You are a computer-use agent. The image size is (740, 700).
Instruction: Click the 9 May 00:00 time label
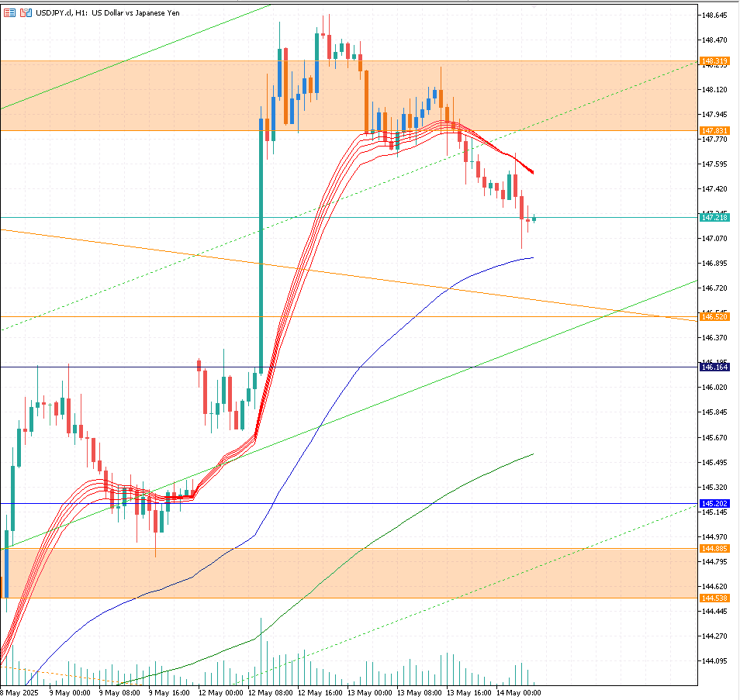(x=70, y=693)
